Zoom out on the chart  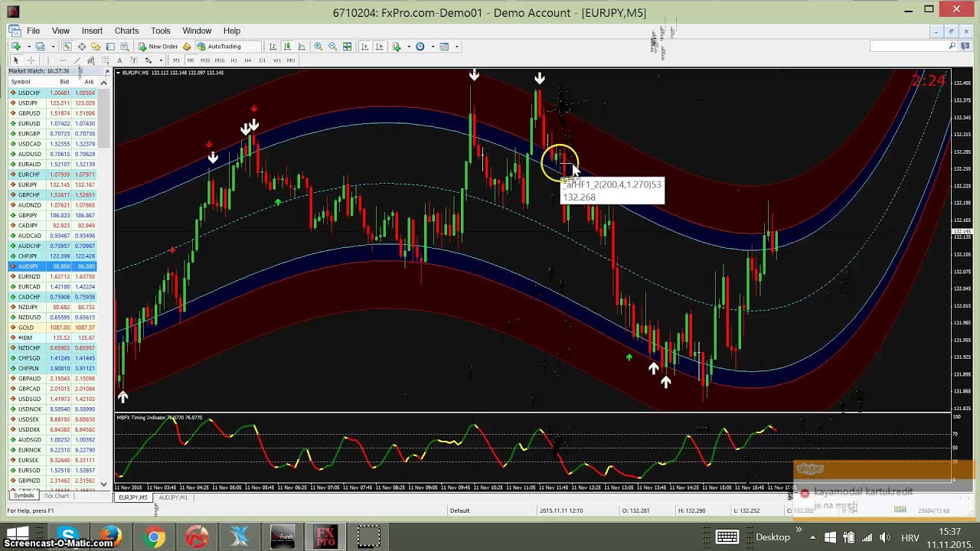[332, 47]
